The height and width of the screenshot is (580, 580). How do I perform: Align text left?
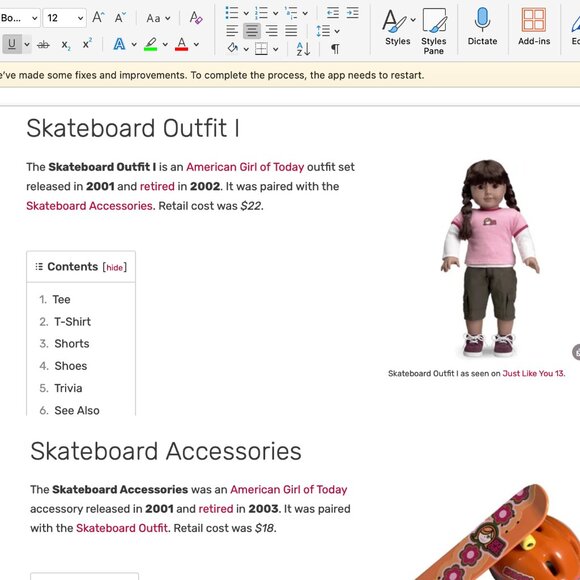click(232, 31)
